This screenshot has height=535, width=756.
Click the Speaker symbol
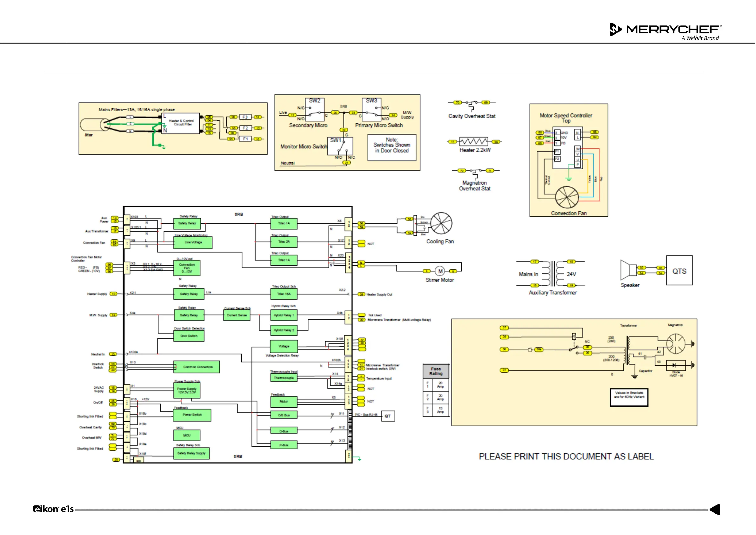click(x=629, y=270)
